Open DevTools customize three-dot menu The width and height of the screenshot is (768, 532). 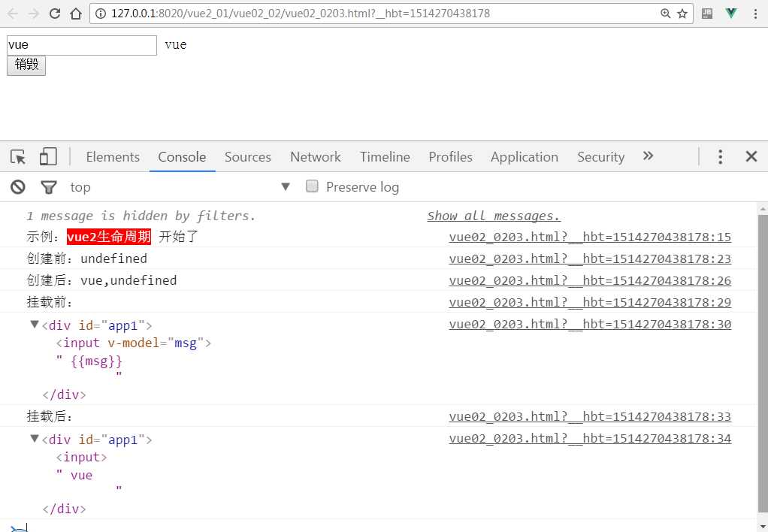720,157
